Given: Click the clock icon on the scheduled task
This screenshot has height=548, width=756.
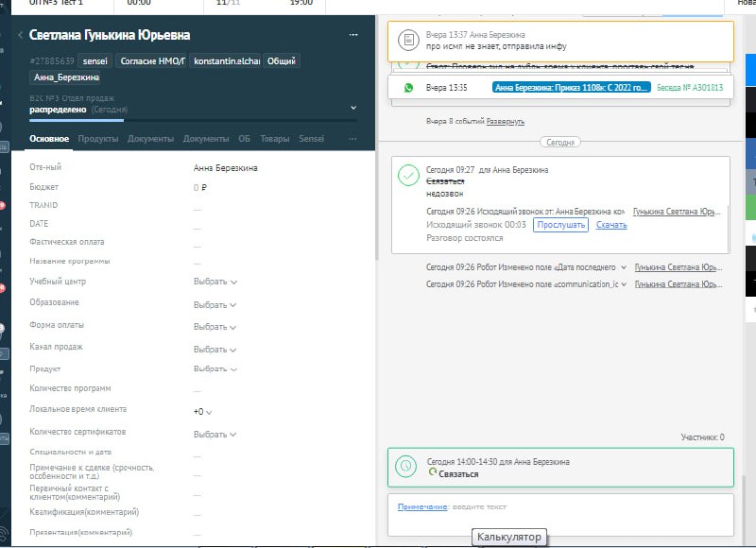Looking at the screenshot, I should point(405,467).
